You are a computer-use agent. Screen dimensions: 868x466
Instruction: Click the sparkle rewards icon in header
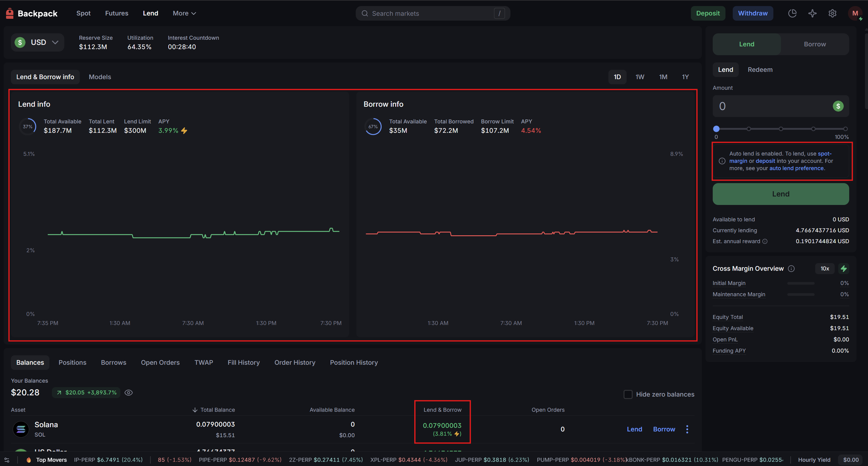pyautogui.click(x=812, y=13)
